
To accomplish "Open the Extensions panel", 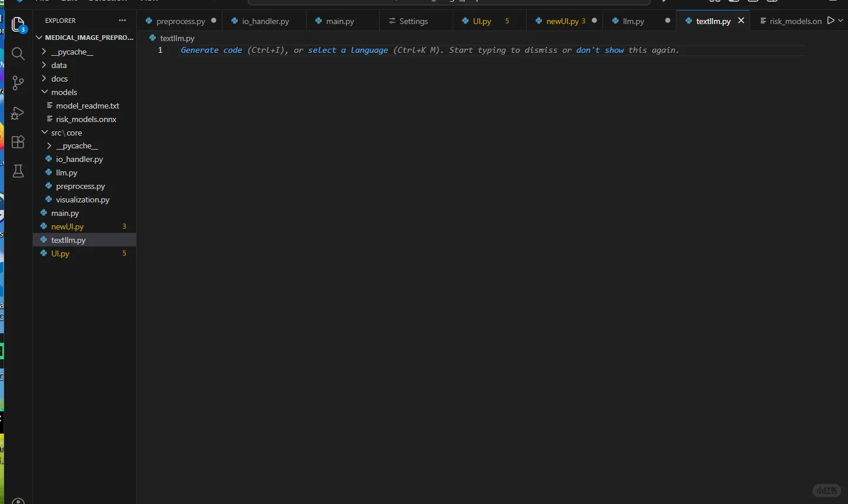I will coord(18,141).
